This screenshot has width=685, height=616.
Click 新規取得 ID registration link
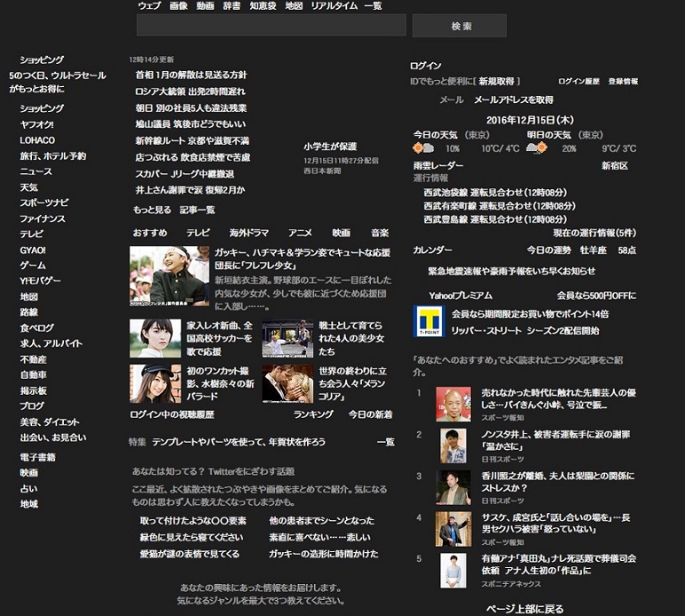click(x=497, y=82)
